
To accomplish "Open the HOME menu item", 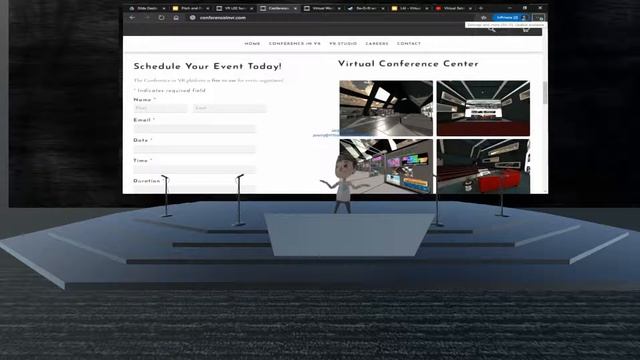I will (x=252, y=44).
